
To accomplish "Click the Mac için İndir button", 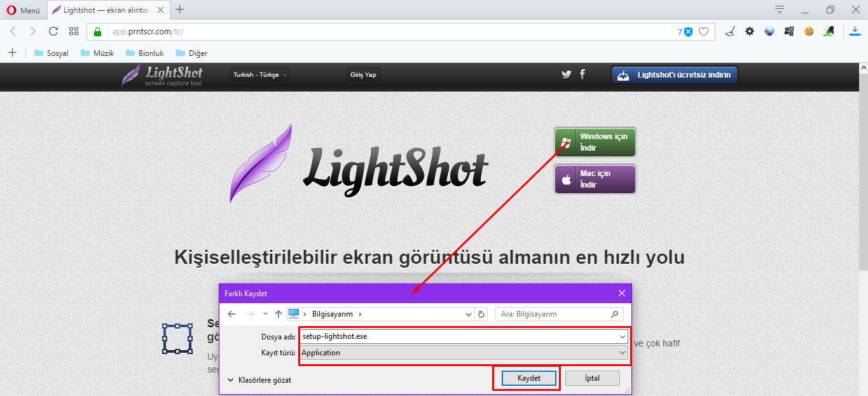I will [595, 179].
